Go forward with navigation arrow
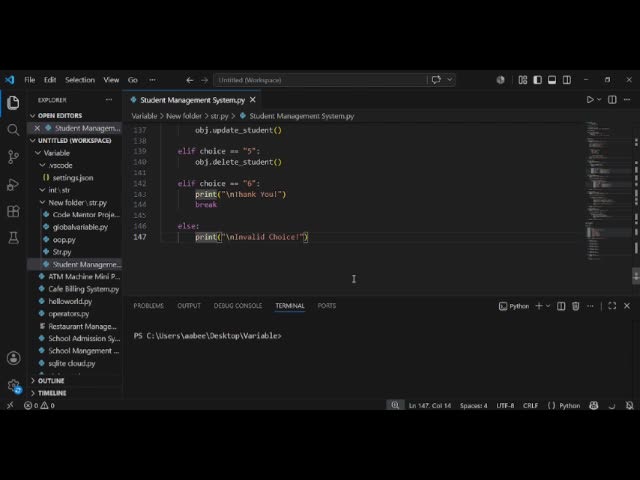This screenshot has height=480, width=640. point(204,80)
